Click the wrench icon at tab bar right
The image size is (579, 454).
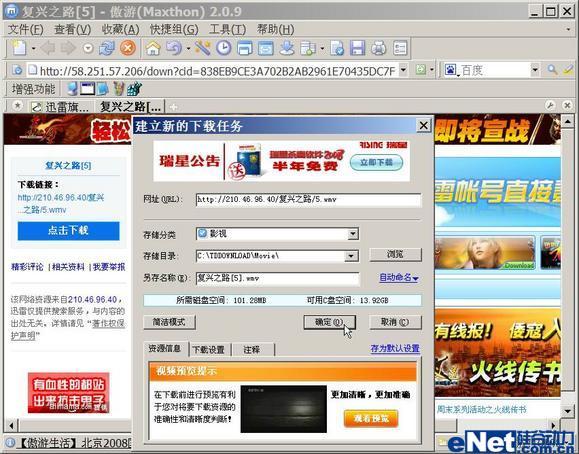coord(550,106)
